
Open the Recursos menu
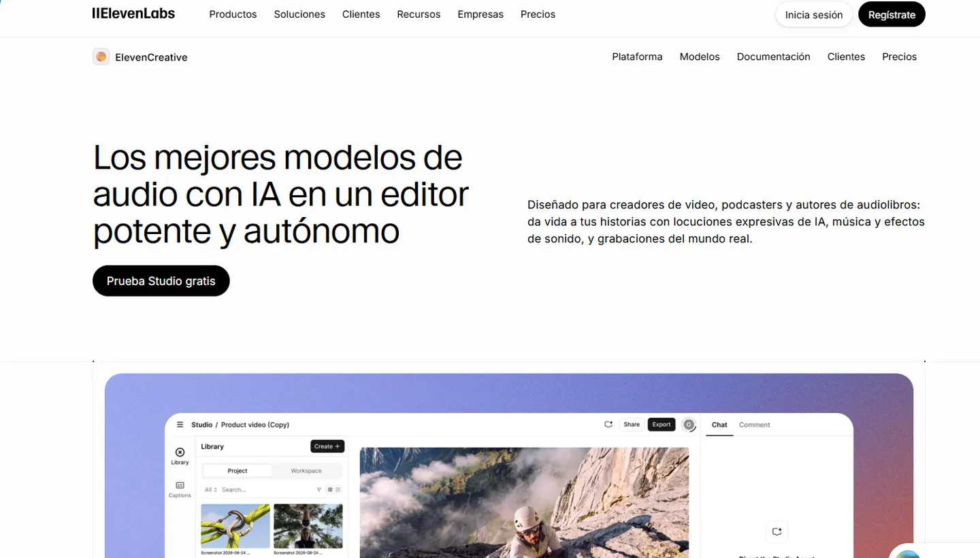click(x=419, y=14)
